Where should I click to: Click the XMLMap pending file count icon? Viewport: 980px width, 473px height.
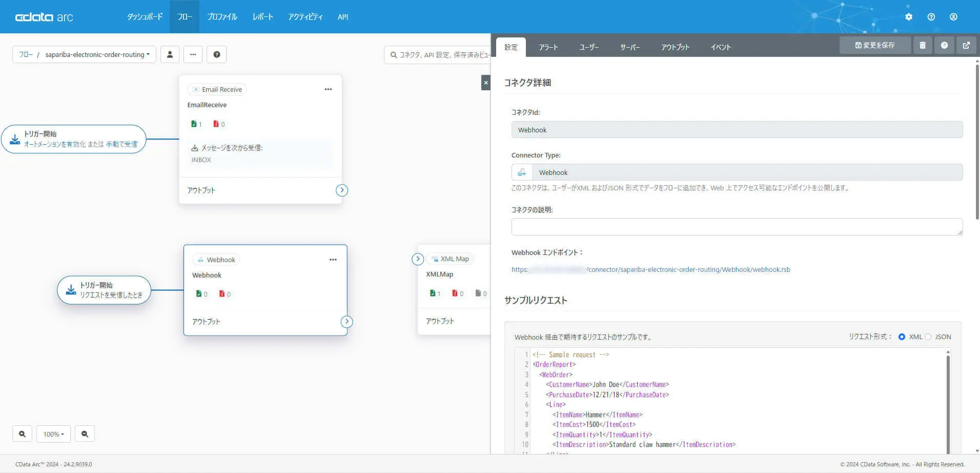point(478,293)
